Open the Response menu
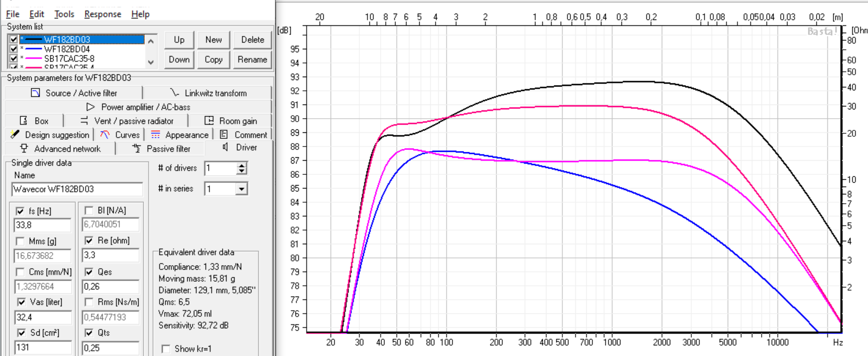 103,14
